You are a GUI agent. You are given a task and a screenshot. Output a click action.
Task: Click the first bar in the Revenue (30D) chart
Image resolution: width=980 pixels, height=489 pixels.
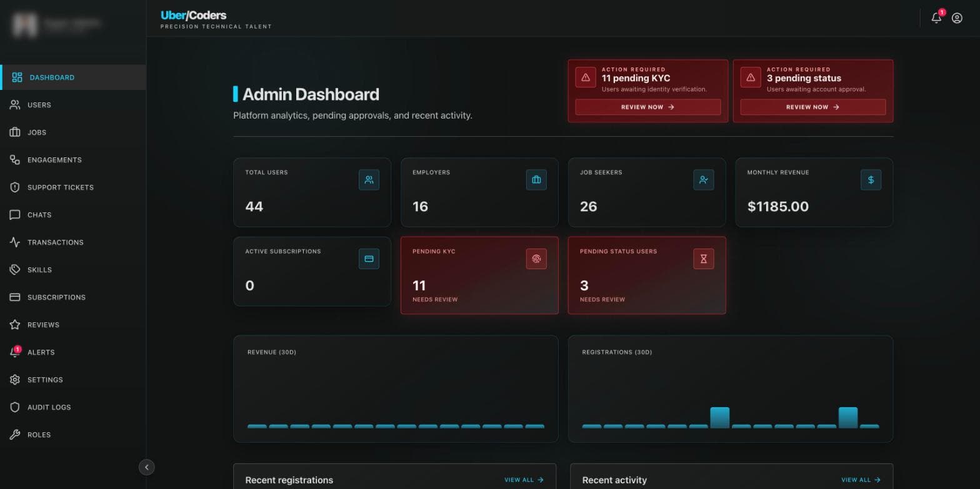pyautogui.click(x=257, y=426)
